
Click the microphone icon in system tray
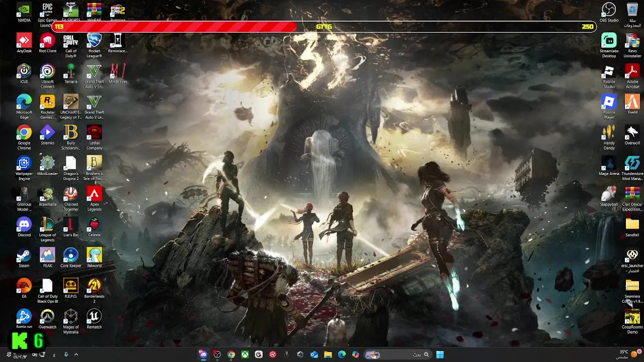click(66, 354)
